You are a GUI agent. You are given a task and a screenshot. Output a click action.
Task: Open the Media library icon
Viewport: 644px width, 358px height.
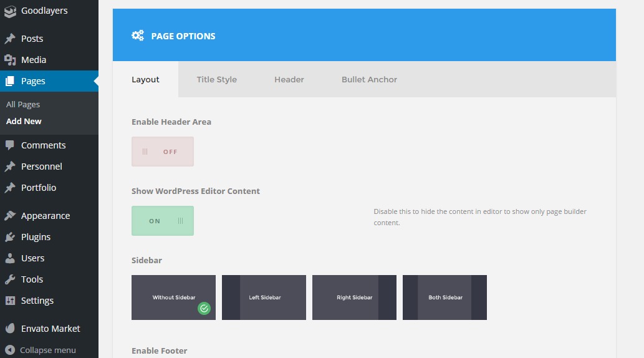coord(10,60)
